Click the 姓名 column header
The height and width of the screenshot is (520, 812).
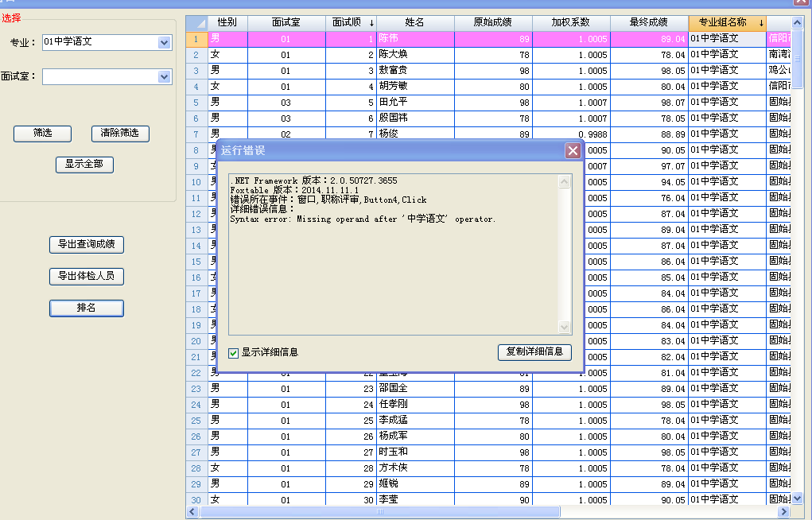click(415, 23)
